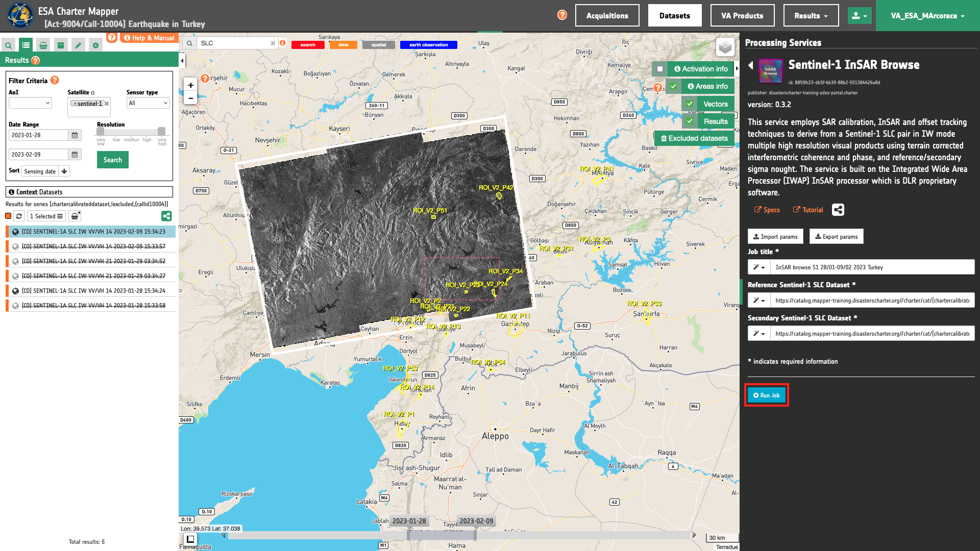The height and width of the screenshot is (551, 980).
Task: Toggle the Activation info checkbox
Action: point(660,69)
